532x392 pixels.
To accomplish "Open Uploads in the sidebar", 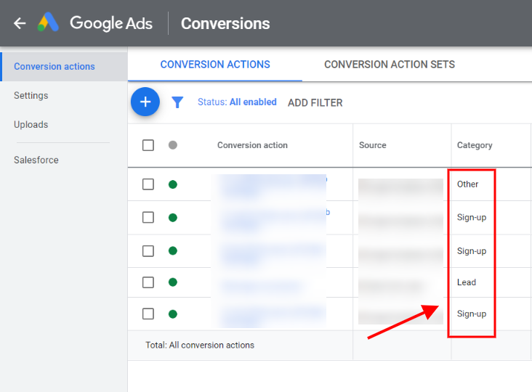I will click(x=31, y=125).
